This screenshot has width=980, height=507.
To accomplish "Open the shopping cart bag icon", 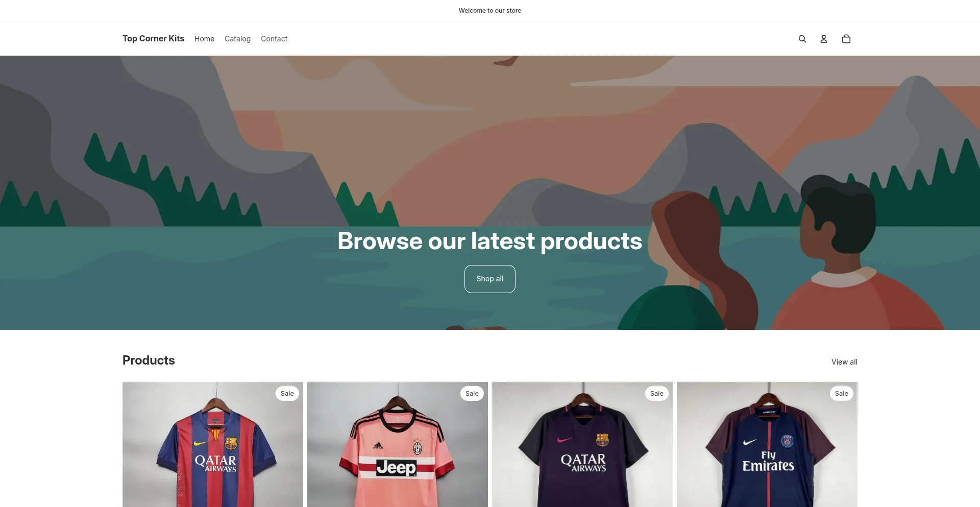I will pos(846,39).
